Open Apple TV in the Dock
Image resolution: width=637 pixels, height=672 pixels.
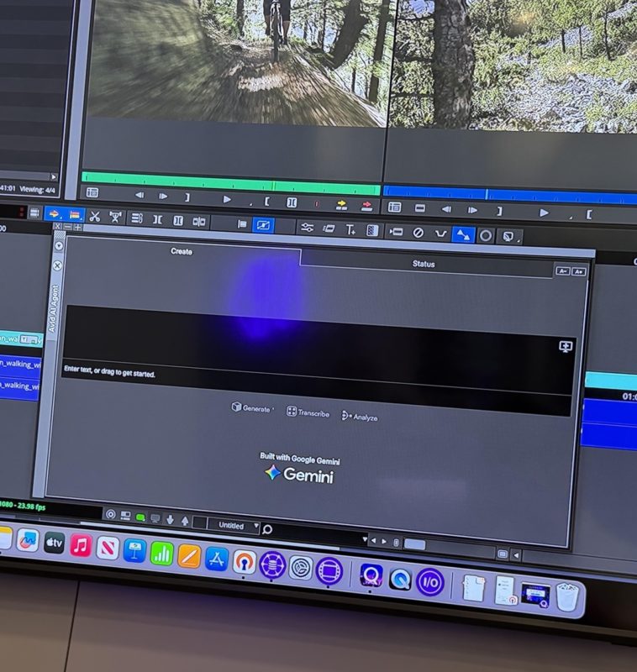pos(54,543)
